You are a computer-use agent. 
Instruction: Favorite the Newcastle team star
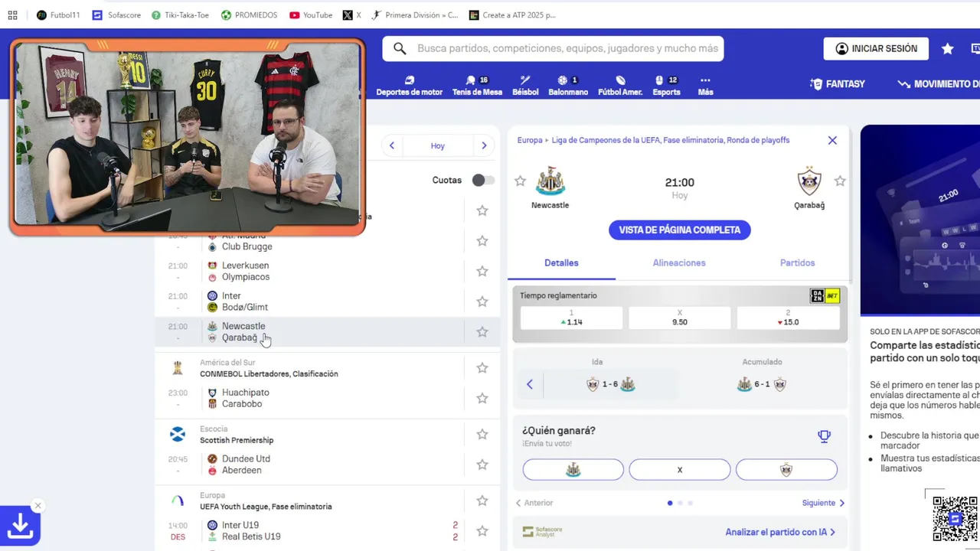520,181
